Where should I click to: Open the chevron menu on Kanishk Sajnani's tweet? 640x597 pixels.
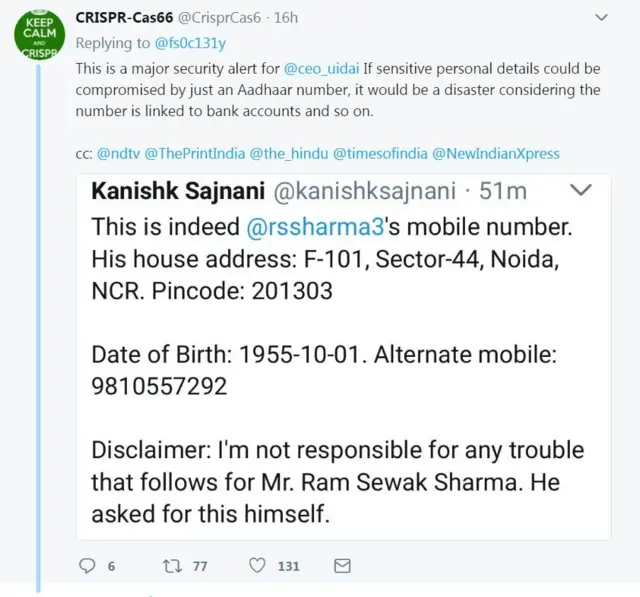pos(580,190)
